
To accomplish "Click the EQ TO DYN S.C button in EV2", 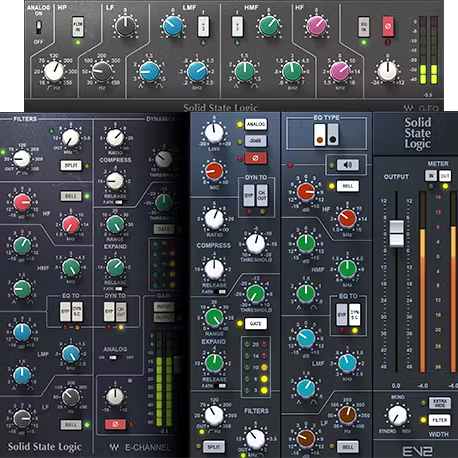I will coord(354,315).
